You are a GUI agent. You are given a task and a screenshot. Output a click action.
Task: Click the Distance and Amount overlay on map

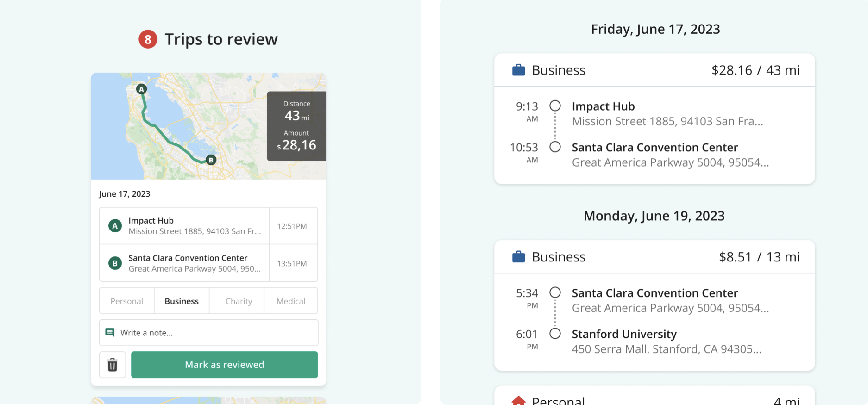(296, 126)
